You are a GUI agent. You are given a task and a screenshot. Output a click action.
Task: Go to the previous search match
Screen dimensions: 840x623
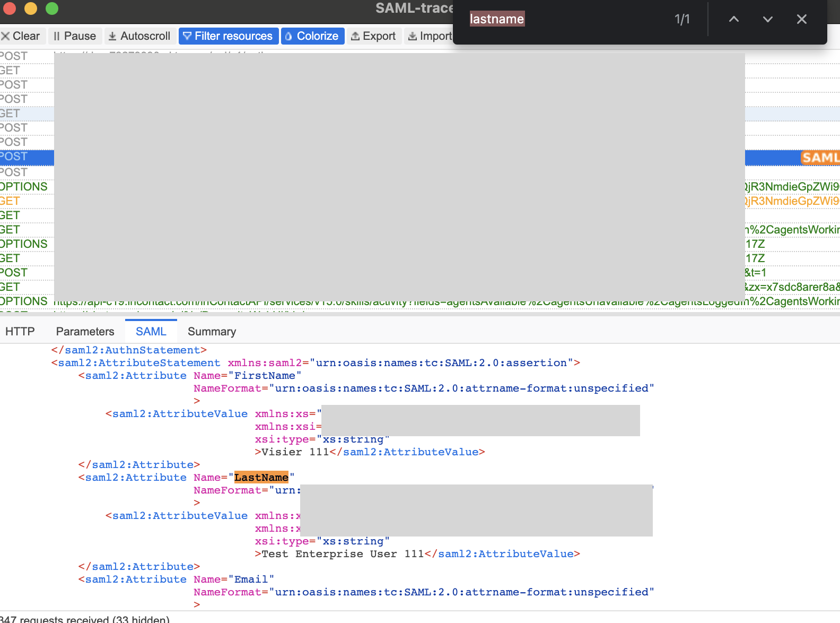click(734, 19)
